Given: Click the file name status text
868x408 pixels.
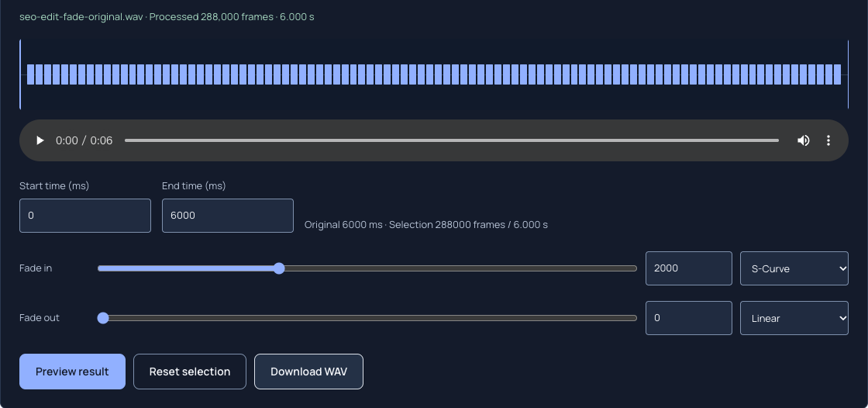Looking at the screenshot, I should (167, 16).
